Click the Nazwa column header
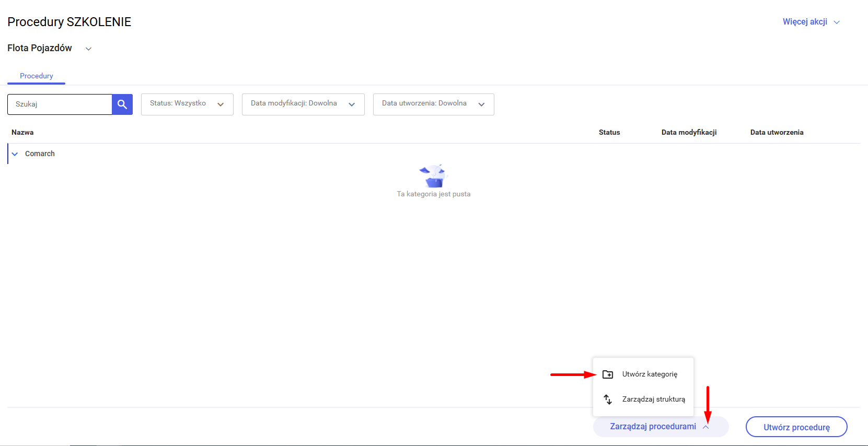 (x=22, y=133)
